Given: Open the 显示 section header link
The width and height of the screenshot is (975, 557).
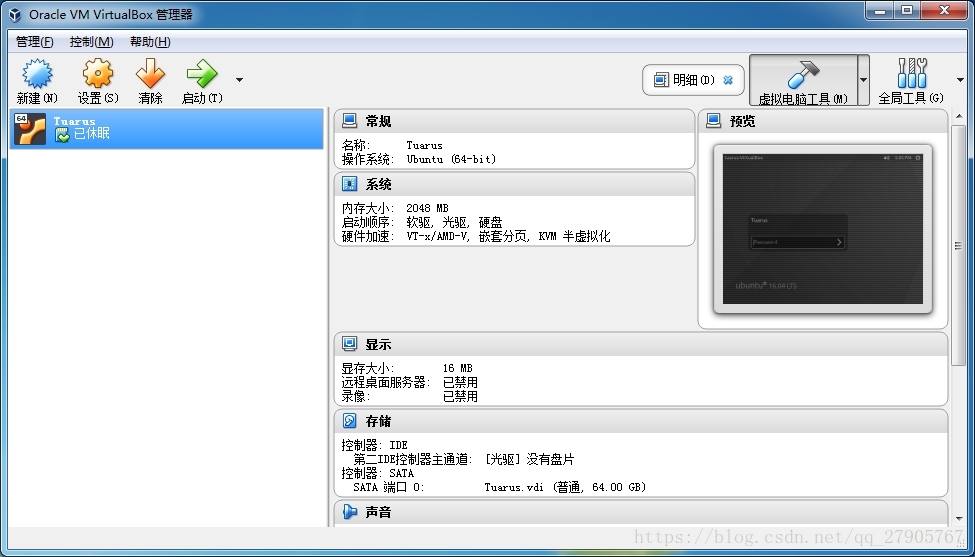Looking at the screenshot, I should pos(378,344).
